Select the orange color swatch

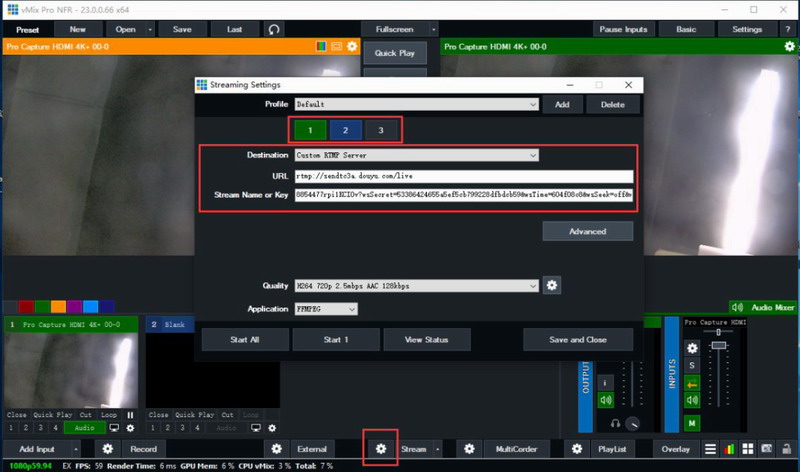coord(59,307)
